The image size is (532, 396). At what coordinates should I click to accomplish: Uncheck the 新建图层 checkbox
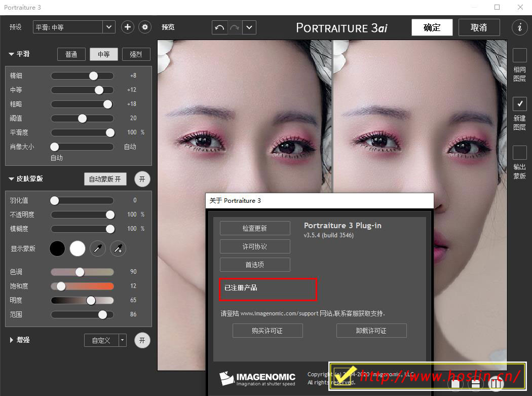[x=519, y=104]
